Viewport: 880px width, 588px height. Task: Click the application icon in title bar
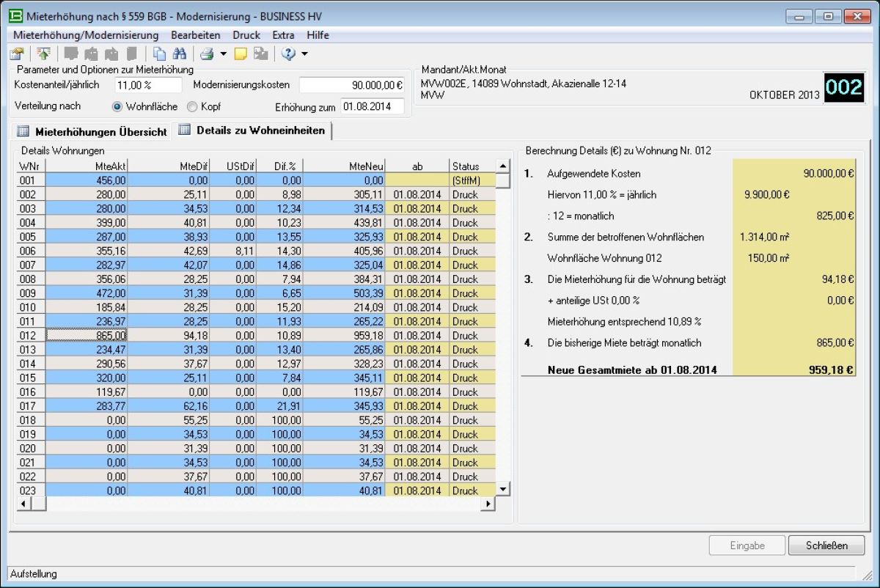[x=14, y=16]
